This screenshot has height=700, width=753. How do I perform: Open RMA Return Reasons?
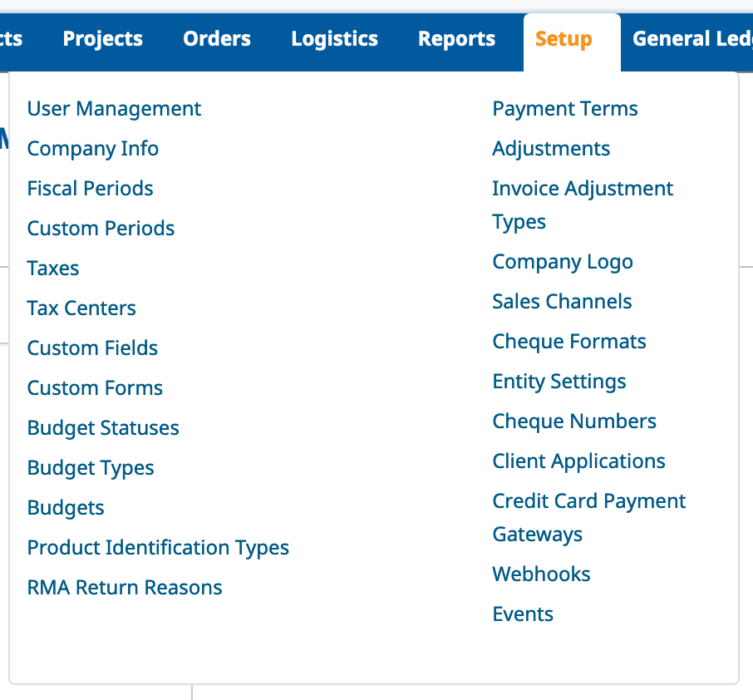tap(125, 587)
